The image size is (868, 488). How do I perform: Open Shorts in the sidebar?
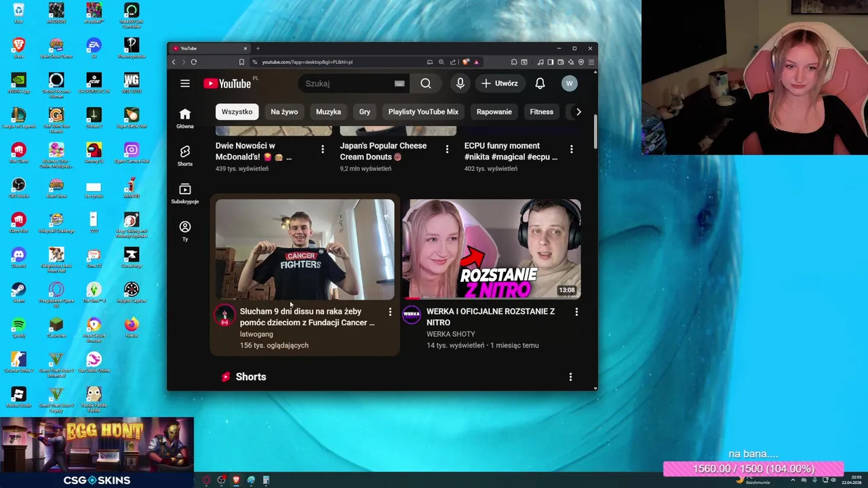point(185,155)
